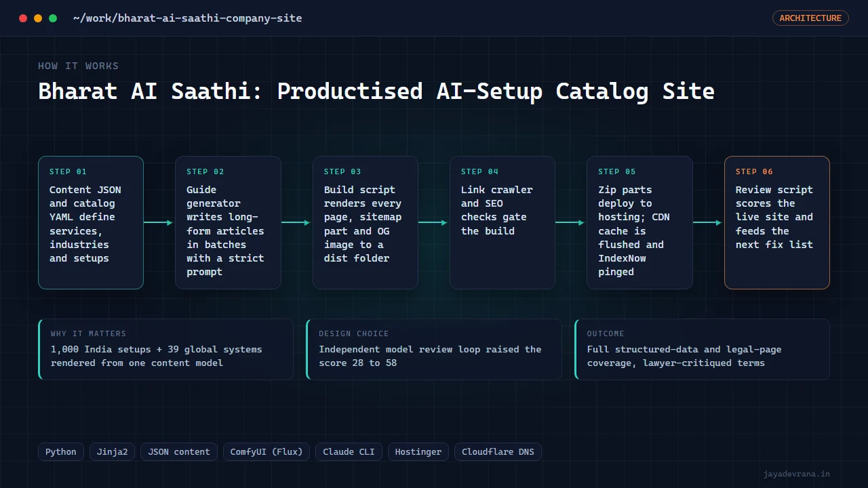Choose the Claude CLI tag
The width and height of the screenshot is (868, 488).
pyautogui.click(x=349, y=451)
